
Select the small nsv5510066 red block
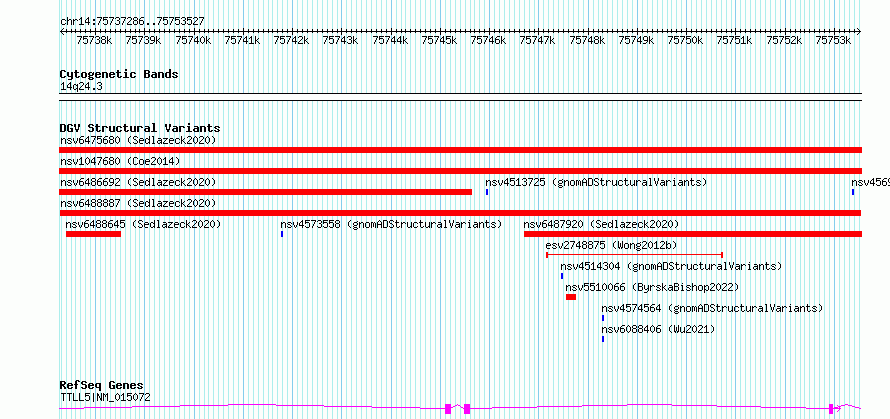click(x=571, y=297)
